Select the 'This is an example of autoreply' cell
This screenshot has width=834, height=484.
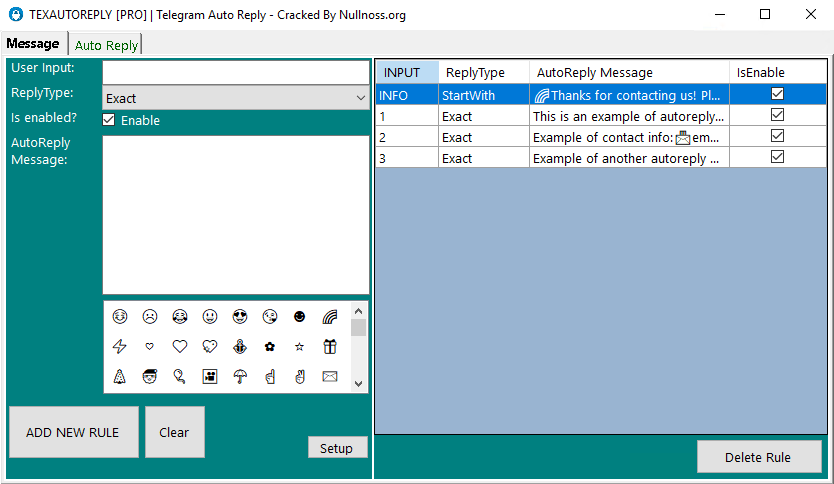[629, 116]
